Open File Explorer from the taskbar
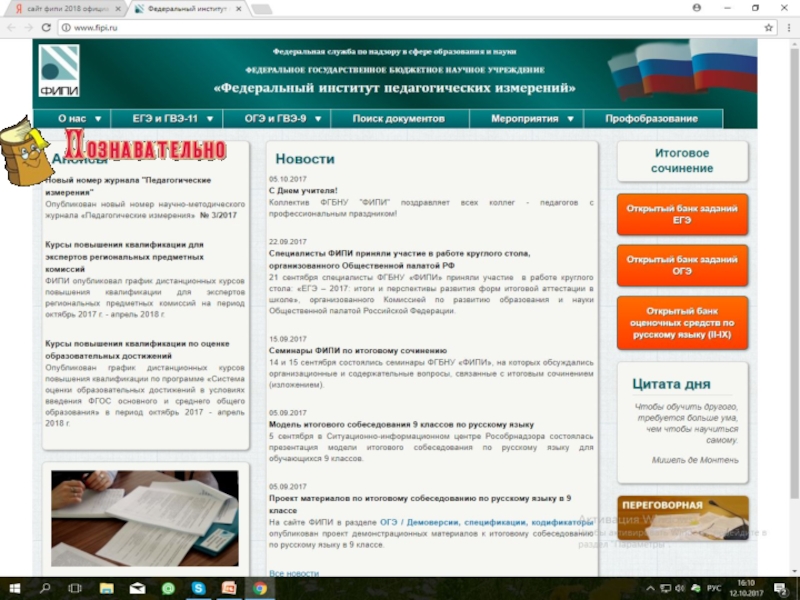 tap(107, 588)
